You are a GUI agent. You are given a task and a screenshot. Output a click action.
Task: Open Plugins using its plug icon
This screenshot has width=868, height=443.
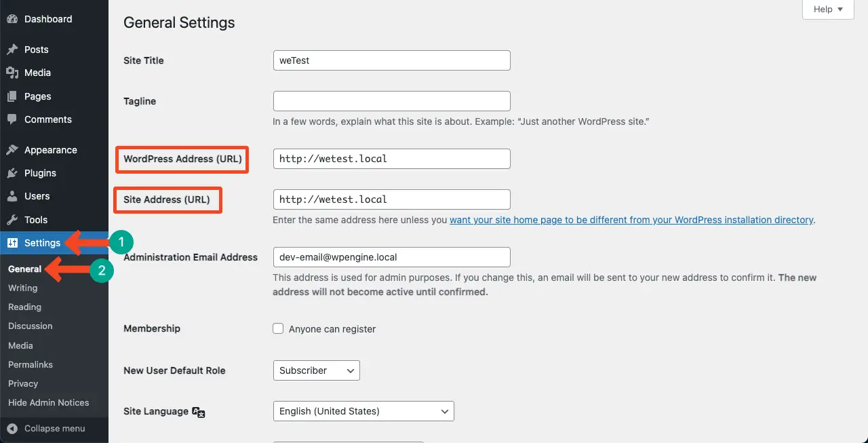12,173
